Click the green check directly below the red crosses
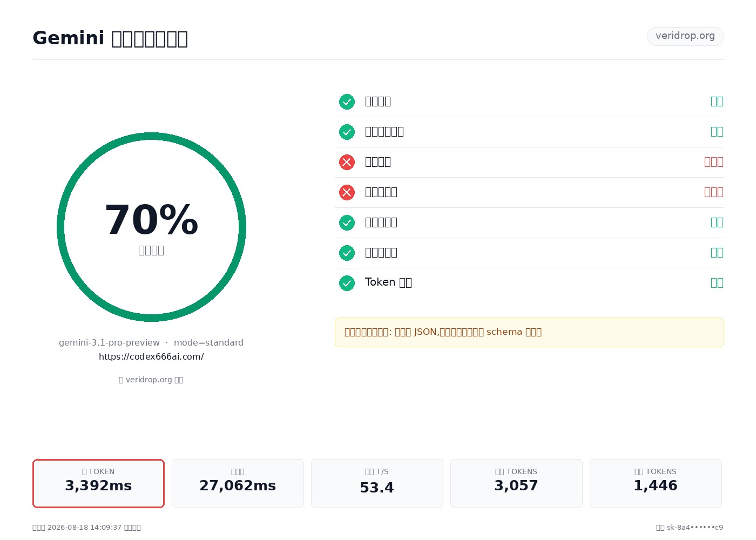The width and height of the screenshot is (756, 540). click(x=347, y=222)
